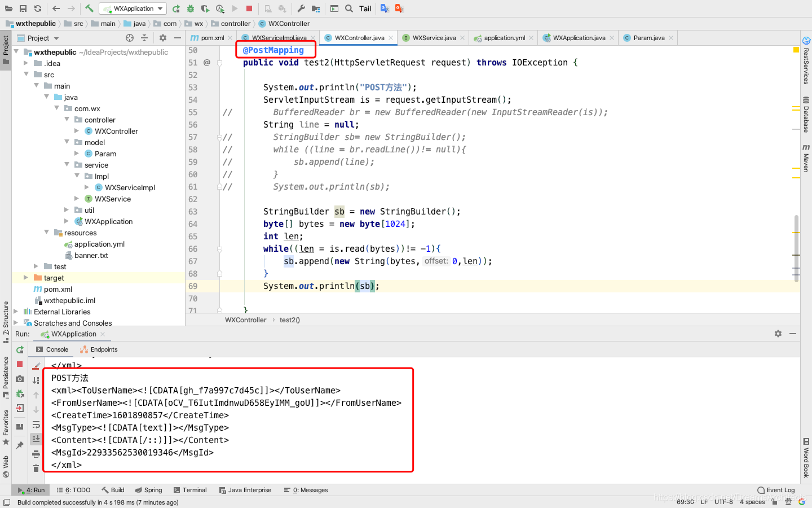Print console output with the printer icon

click(36, 454)
